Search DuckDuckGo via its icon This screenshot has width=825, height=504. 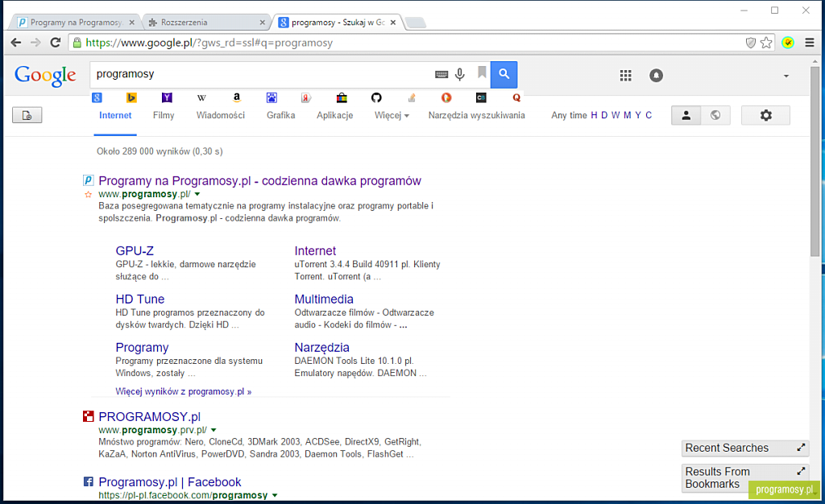[446, 97]
